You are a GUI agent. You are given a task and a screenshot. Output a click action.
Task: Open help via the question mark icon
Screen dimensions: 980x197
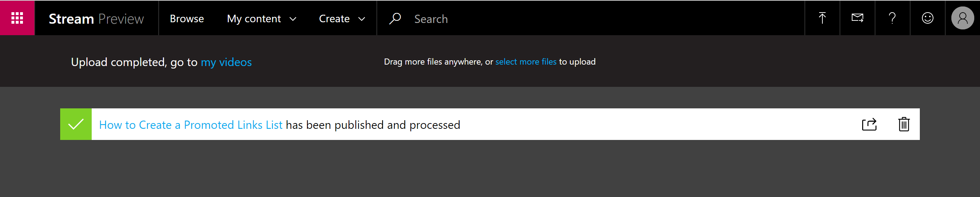point(892,18)
